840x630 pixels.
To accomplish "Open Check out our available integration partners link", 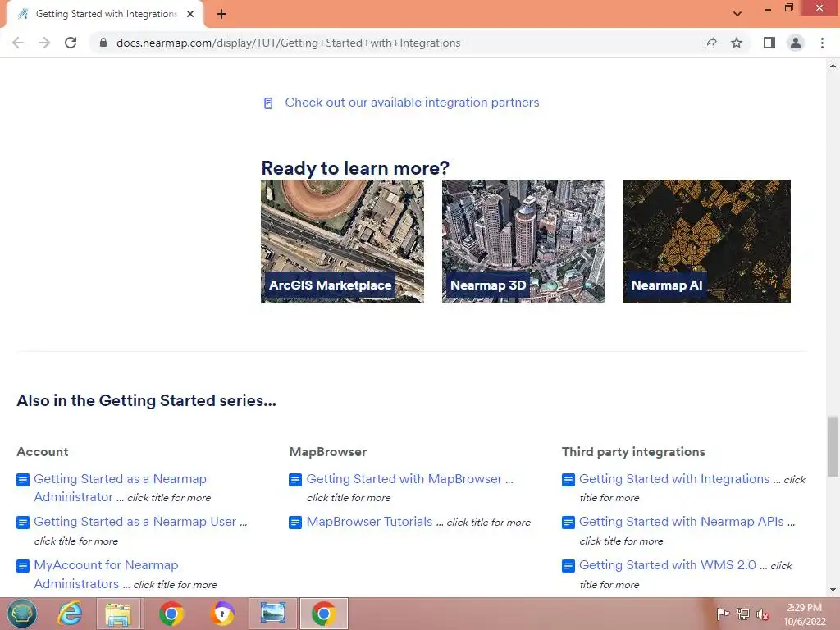I will click(x=412, y=103).
